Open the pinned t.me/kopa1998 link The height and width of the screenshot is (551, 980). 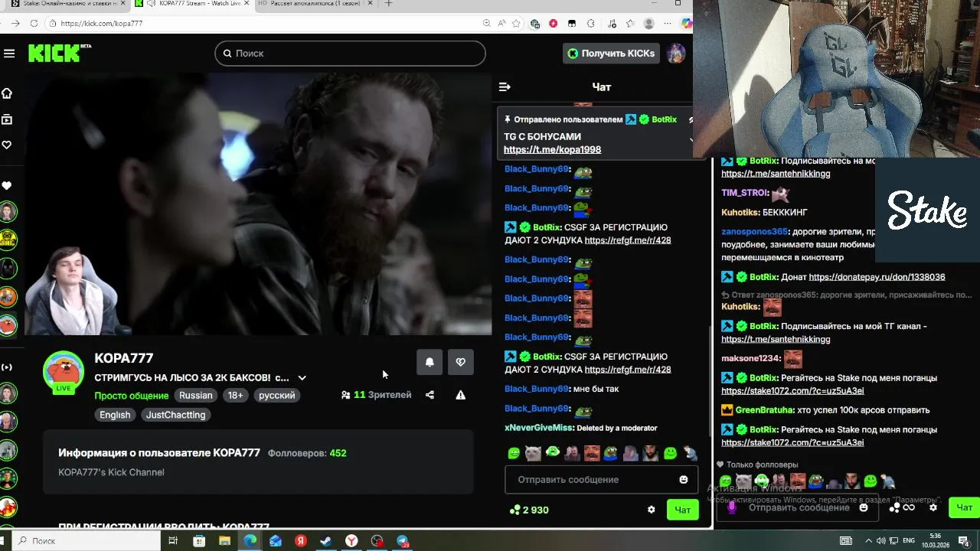click(552, 149)
